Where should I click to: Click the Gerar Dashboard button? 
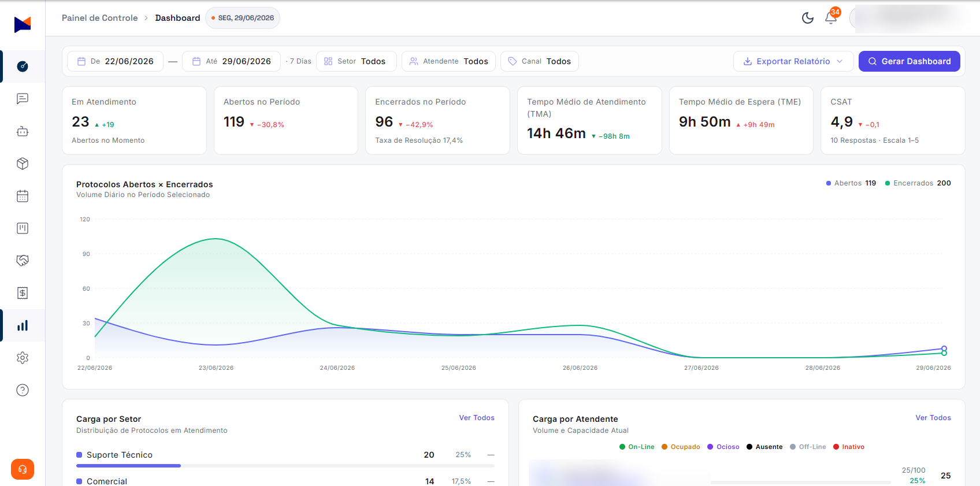click(x=909, y=61)
